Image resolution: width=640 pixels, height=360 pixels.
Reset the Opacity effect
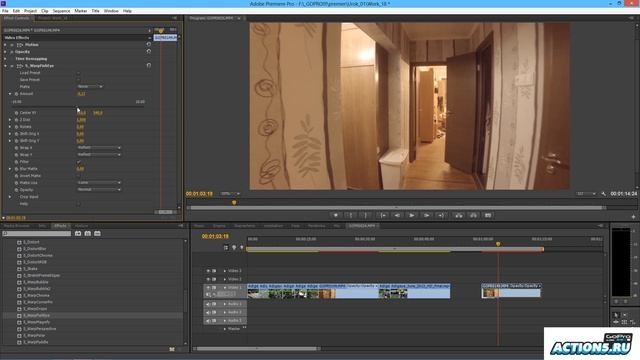(149, 52)
